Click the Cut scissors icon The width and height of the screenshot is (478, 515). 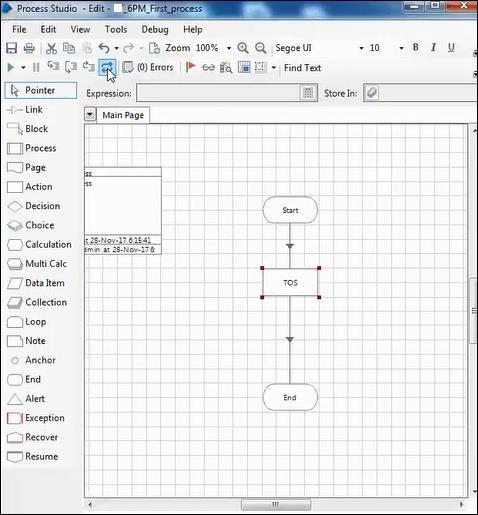click(51, 49)
